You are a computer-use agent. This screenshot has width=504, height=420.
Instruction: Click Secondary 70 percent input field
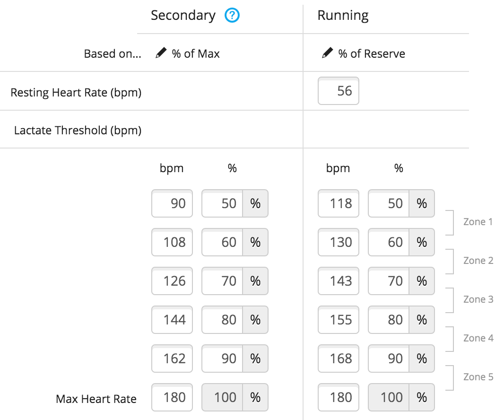point(223,281)
